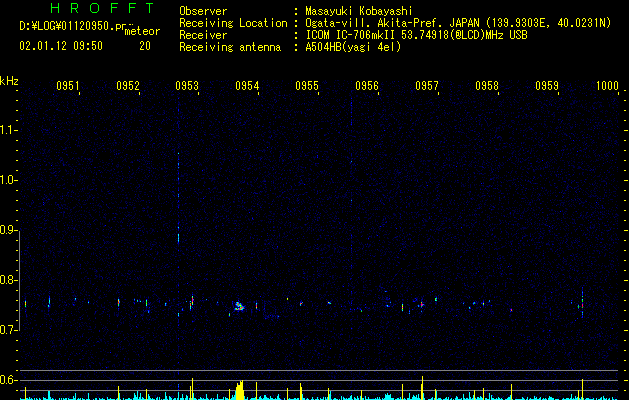
Task: Click the HROFFT title text
Action: click(x=102, y=8)
